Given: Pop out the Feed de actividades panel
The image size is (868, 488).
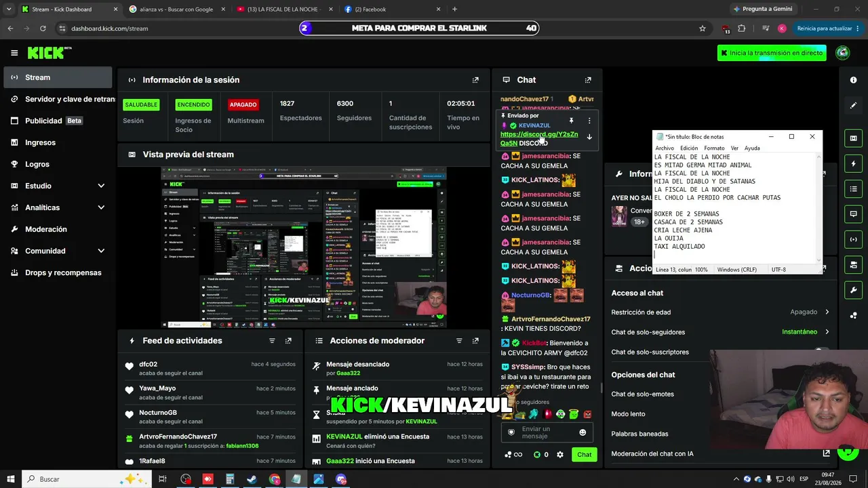Looking at the screenshot, I should tap(288, 341).
